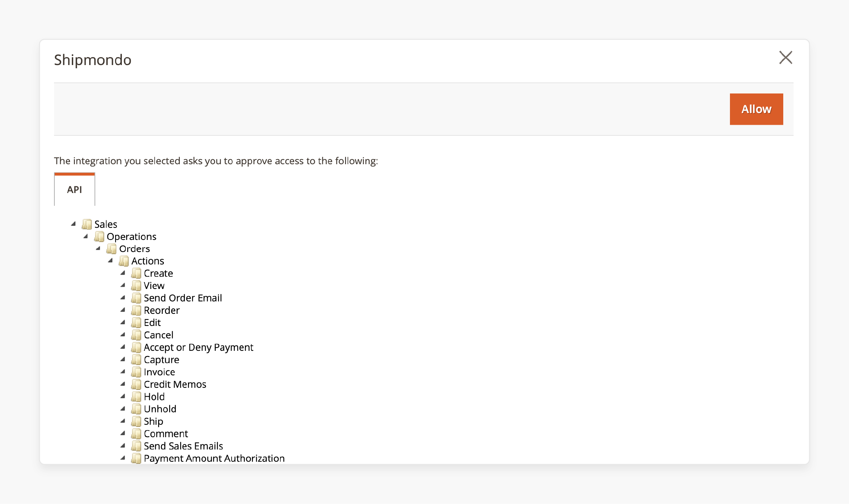The height and width of the screenshot is (504, 849).
Task: Select the Orders tree label
Action: [135, 249]
